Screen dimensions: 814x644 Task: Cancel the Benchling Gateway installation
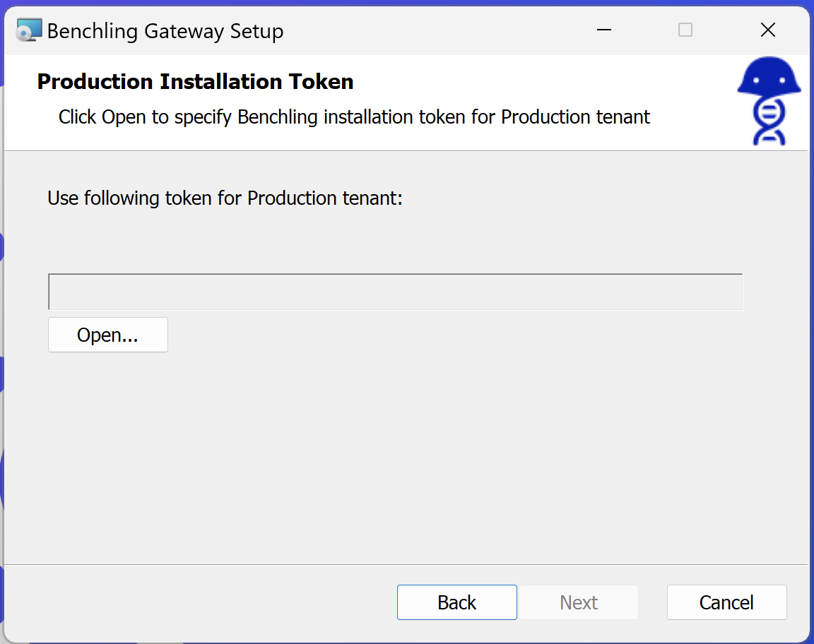(x=726, y=602)
